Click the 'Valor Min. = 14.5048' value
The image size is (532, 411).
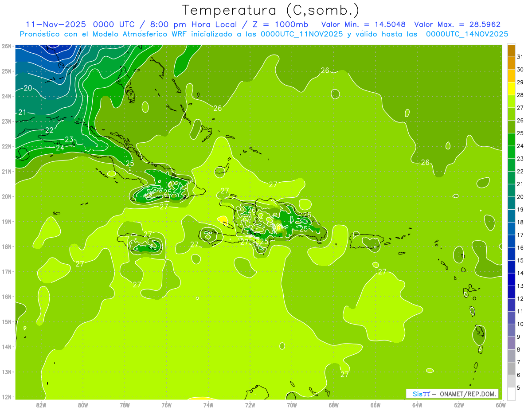point(364,24)
